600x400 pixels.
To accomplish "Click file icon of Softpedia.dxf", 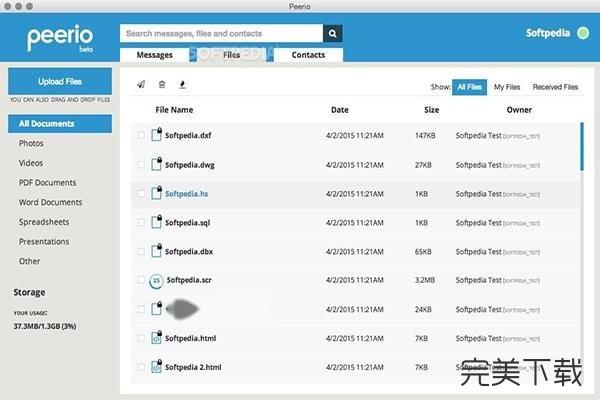I will pos(157,134).
